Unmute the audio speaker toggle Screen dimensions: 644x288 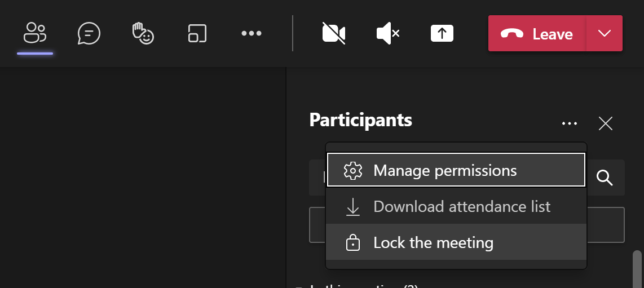click(387, 34)
